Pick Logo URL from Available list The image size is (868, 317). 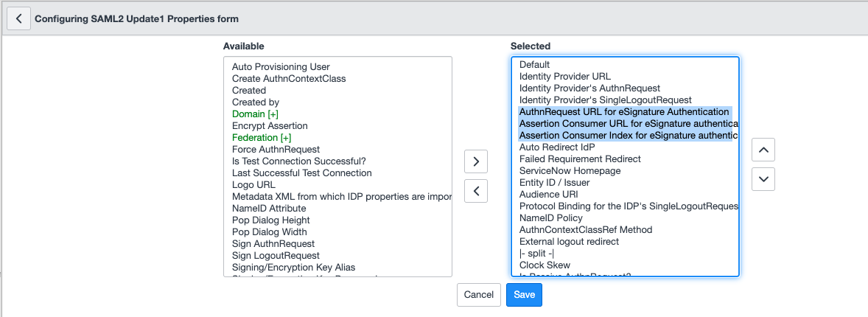253,185
